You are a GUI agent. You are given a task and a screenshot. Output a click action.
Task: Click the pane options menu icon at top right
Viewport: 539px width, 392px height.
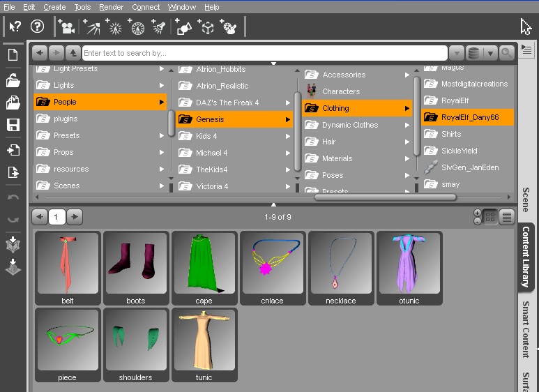pyautogui.click(x=526, y=50)
